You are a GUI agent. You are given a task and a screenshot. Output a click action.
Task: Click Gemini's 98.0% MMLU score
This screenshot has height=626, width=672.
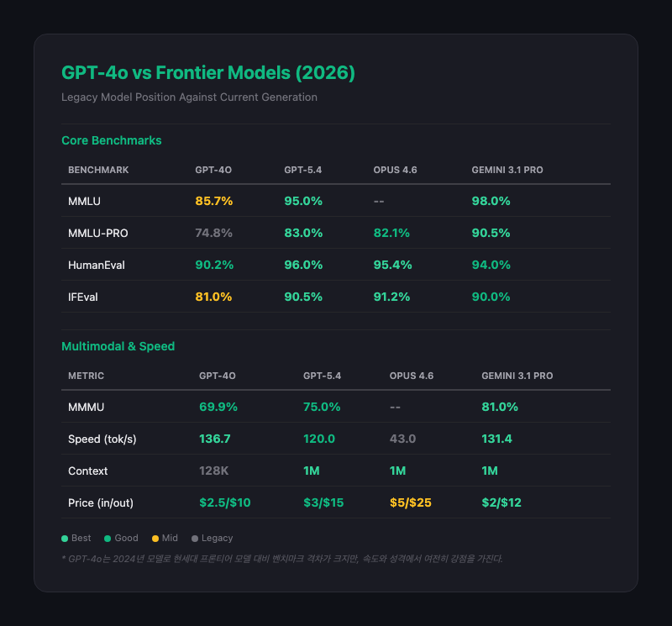(x=491, y=202)
